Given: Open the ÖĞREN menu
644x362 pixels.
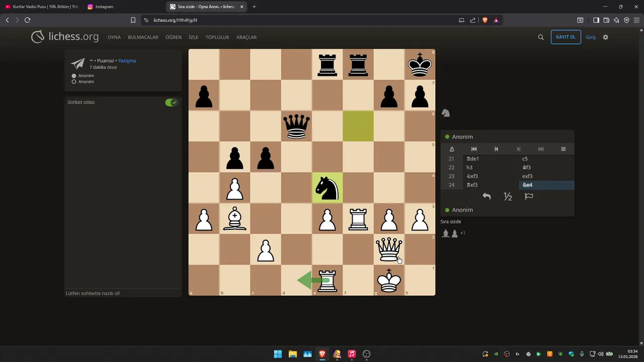Looking at the screenshot, I should click(x=174, y=37).
